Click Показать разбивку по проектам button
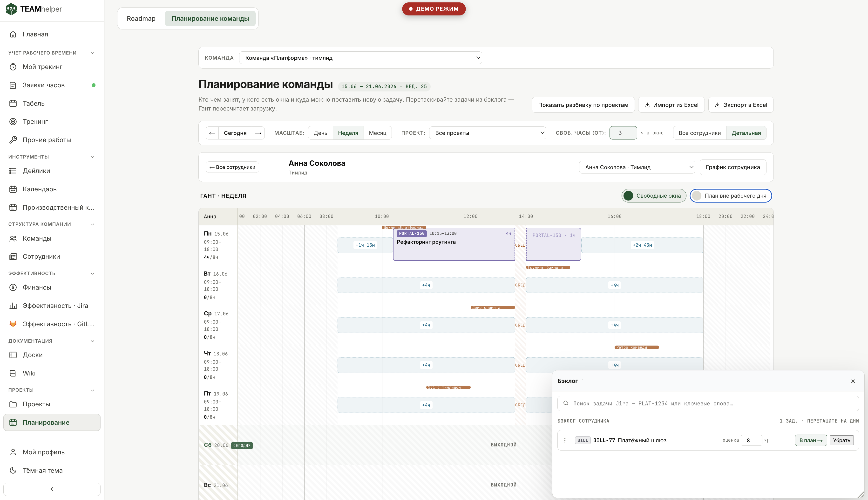This screenshot has width=868, height=500. (x=583, y=105)
